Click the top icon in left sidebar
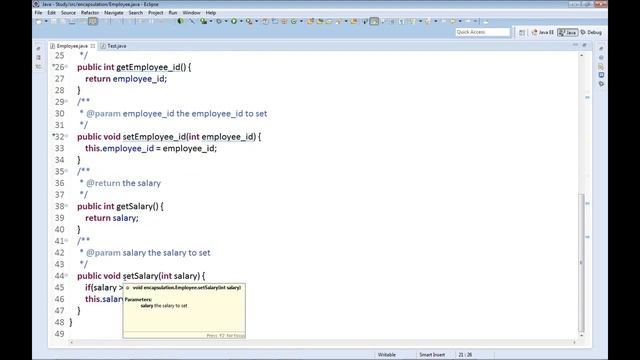Image resolution: width=640 pixels, height=360 pixels. coord(38,49)
